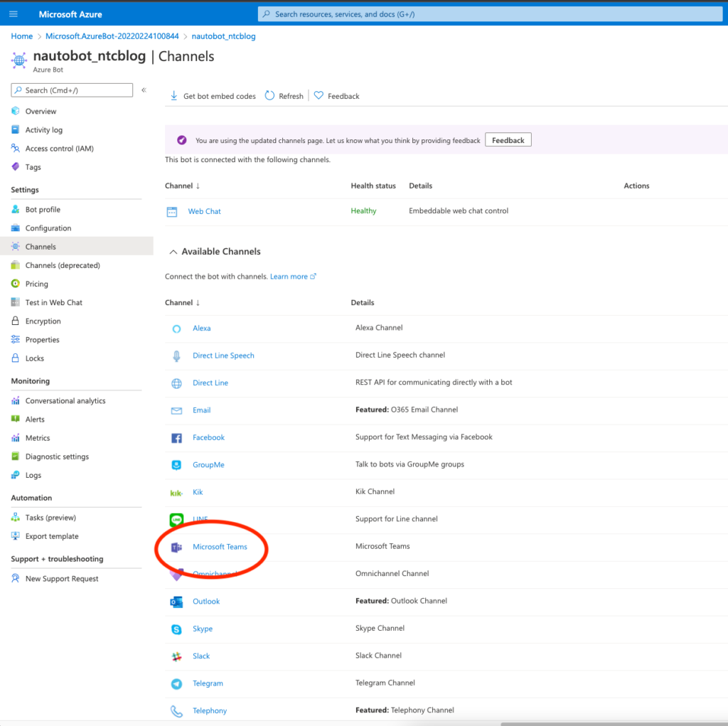Click the Microsoft Teams icon
Screen dimensions: 728x726
(176, 548)
